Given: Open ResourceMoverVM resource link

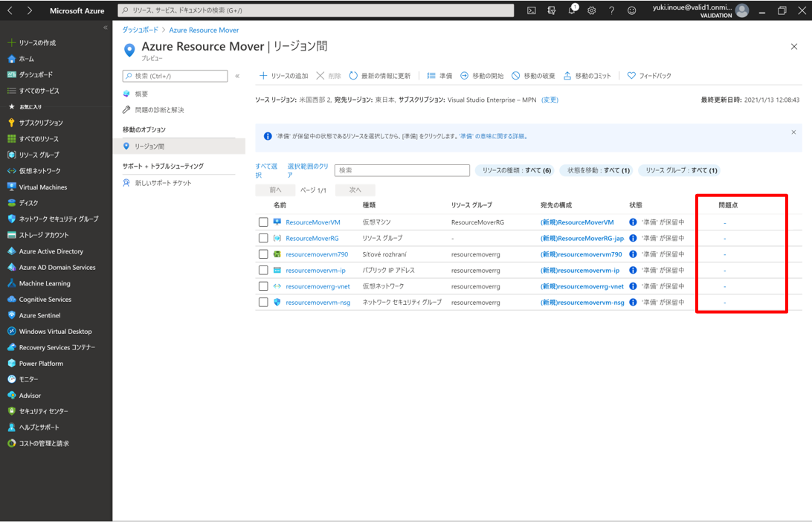Looking at the screenshot, I should tap(313, 222).
